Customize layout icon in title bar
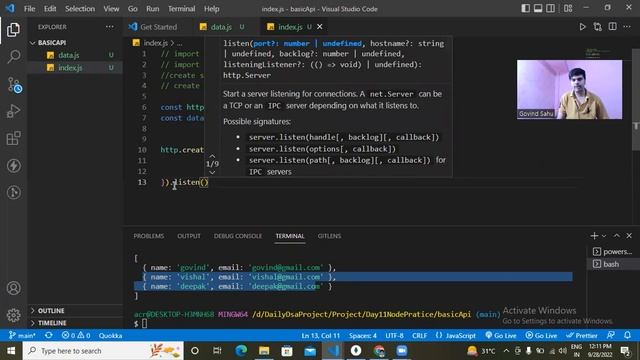 (568, 9)
